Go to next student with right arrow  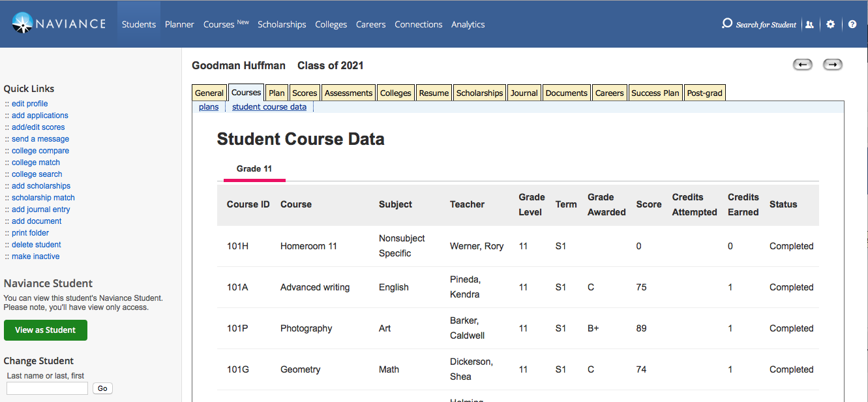(833, 65)
